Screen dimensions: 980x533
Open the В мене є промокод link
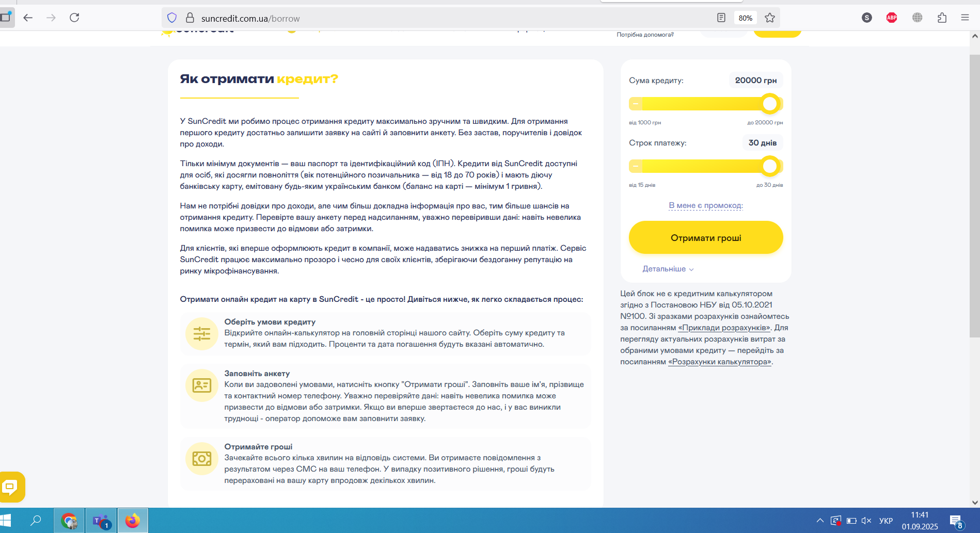706,205
